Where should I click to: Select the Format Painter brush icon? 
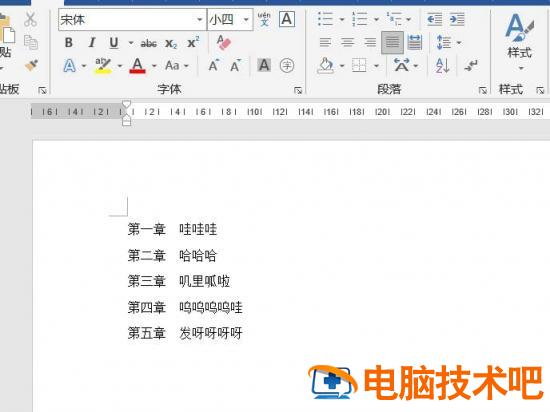31,65
